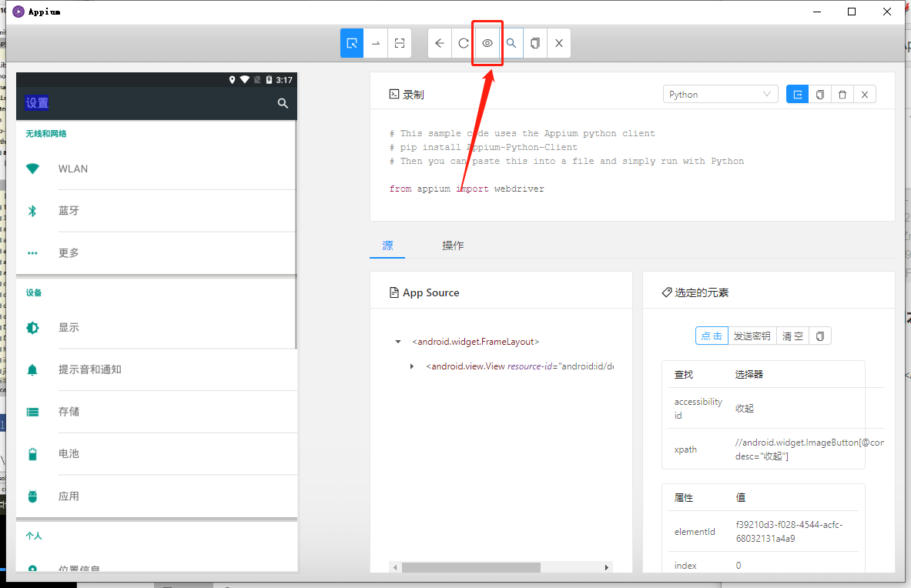Click the storage bars icon
Screen dimensions: 911x588
pos(32,412)
